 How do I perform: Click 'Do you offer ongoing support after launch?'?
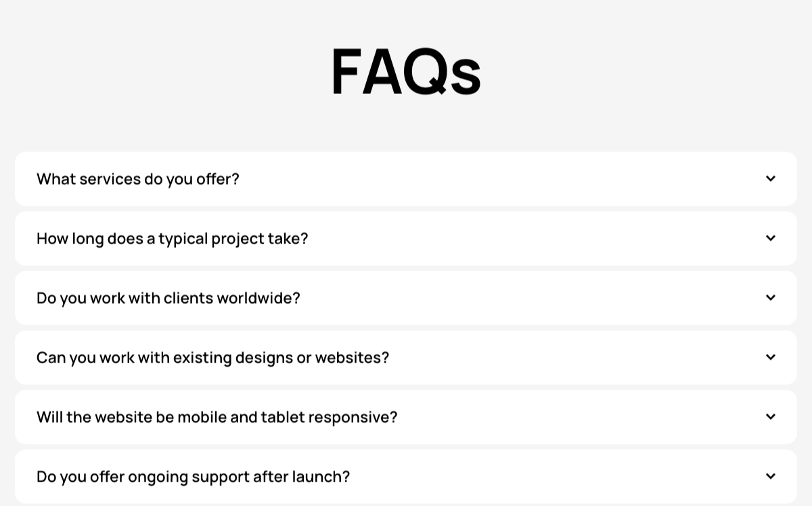(193, 476)
